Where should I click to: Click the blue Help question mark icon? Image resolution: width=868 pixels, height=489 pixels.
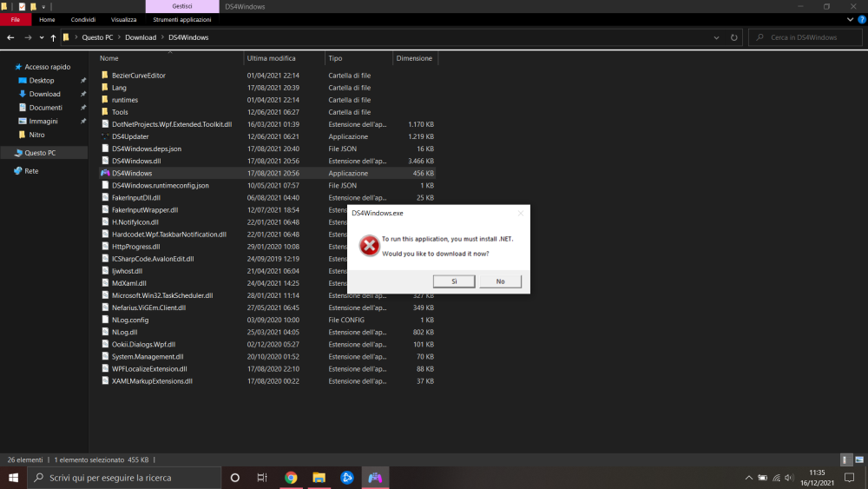tap(862, 19)
